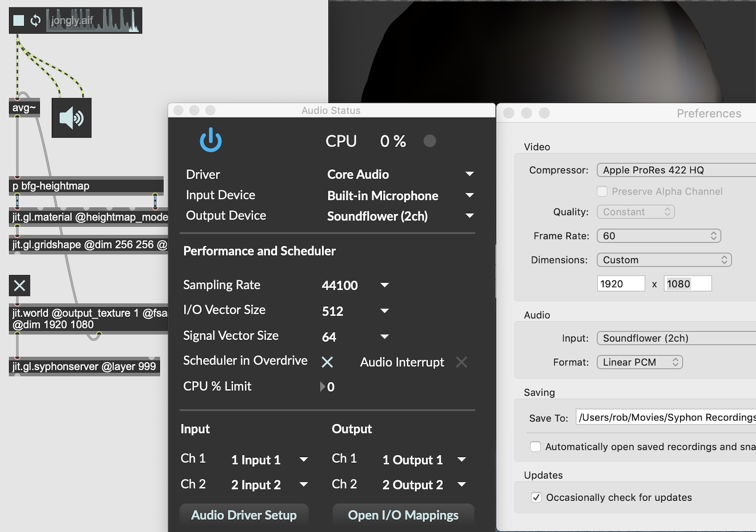The width and height of the screenshot is (756, 532).
Task: Zoom the Preferences window
Action: click(x=544, y=113)
